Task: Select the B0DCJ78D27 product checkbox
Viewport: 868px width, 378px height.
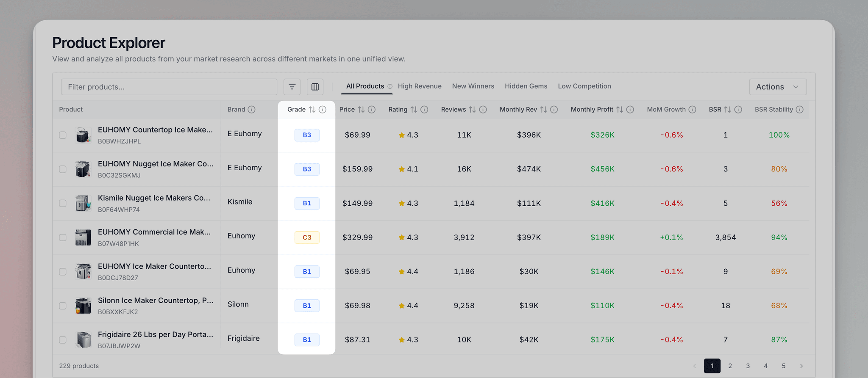Action: [63, 272]
